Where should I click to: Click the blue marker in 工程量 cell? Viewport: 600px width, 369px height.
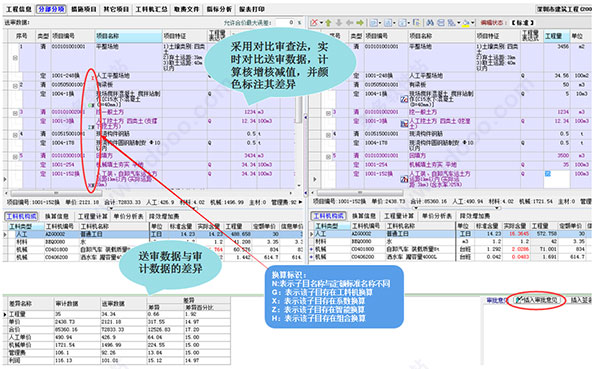[x=548, y=173]
